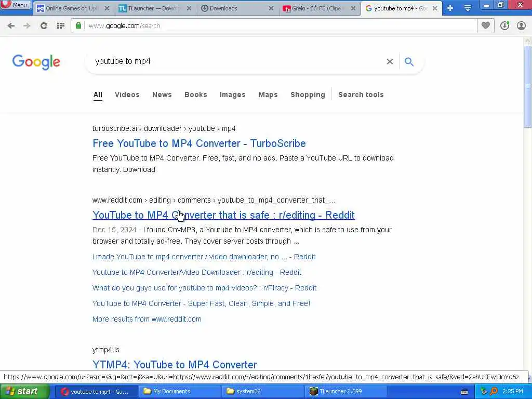Open the Opera Menu button
The width and height of the screenshot is (532, 399).
[x=15, y=5]
